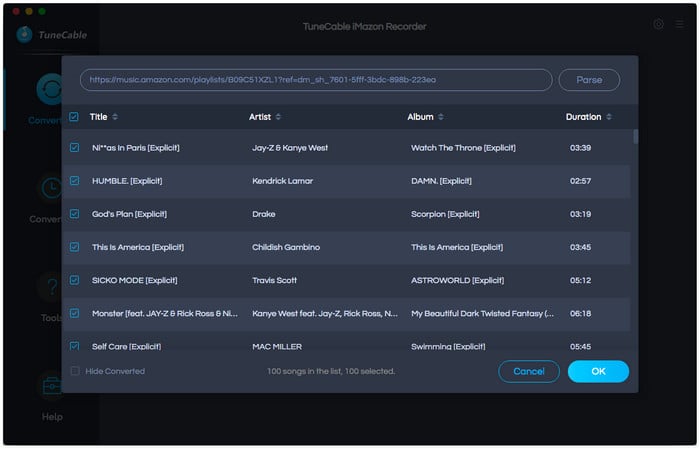Sort songs by Title arrows
Image resolution: width=700 pixels, height=449 pixels.
[x=115, y=117]
